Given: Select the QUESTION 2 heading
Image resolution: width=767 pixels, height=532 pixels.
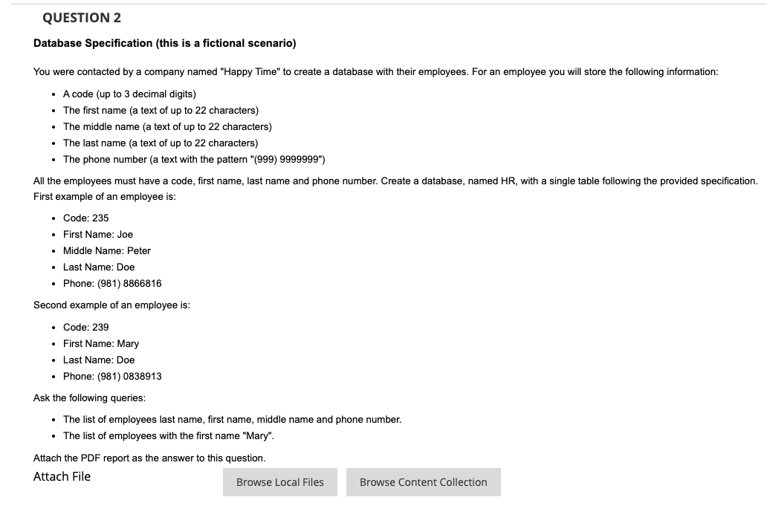Looking at the screenshot, I should pos(81,17).
